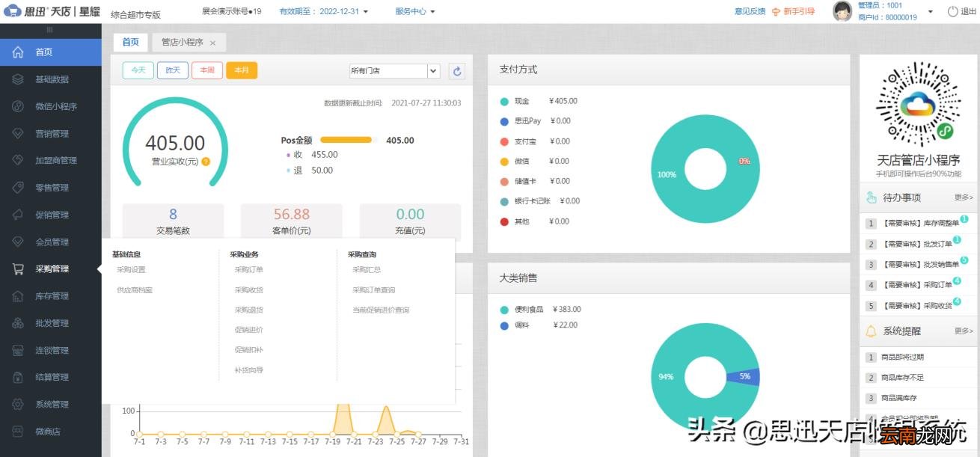This screenshot has width=980, height=457.
Task: Click the 零售管理 sidebar icon
Action: pos(18,188)
